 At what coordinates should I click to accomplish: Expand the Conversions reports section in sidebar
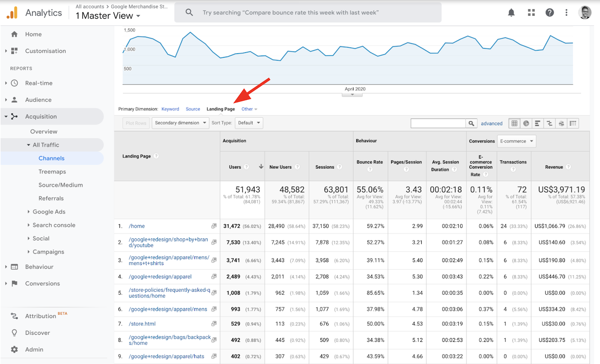point(6,283)
